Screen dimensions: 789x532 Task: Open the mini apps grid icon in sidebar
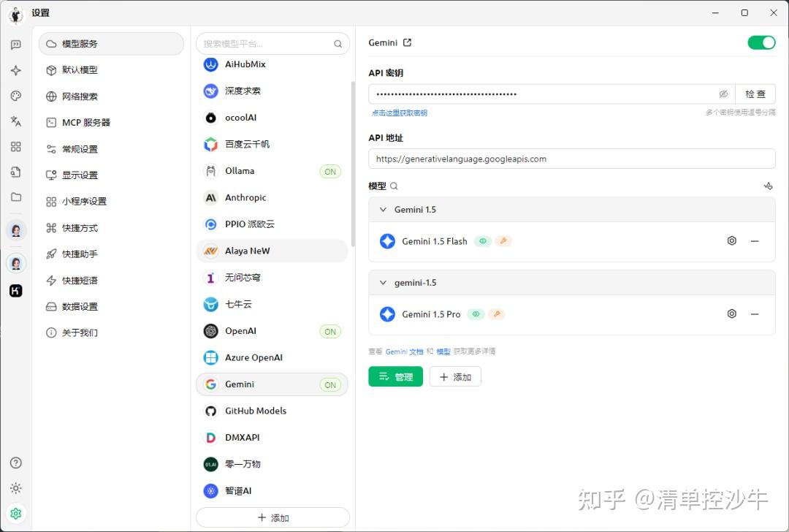click(15, 146)
